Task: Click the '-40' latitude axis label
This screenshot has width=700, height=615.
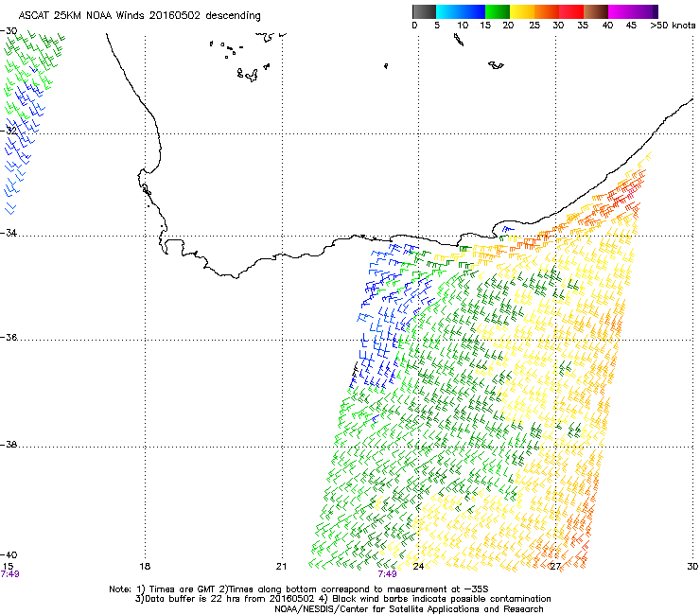Action: pos(9,554)
